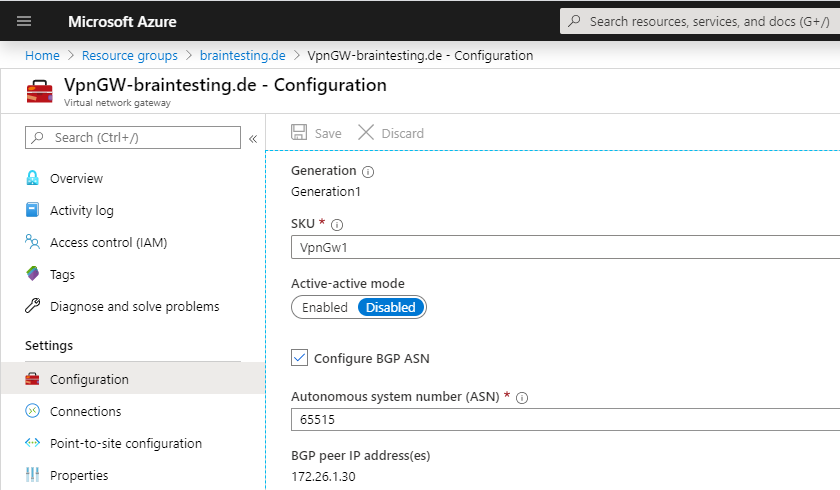This screenshot has width=840, height=490.
Task: Click the page title VpnGW-braintesting.de - Configuration
Action: pos(225,85)
